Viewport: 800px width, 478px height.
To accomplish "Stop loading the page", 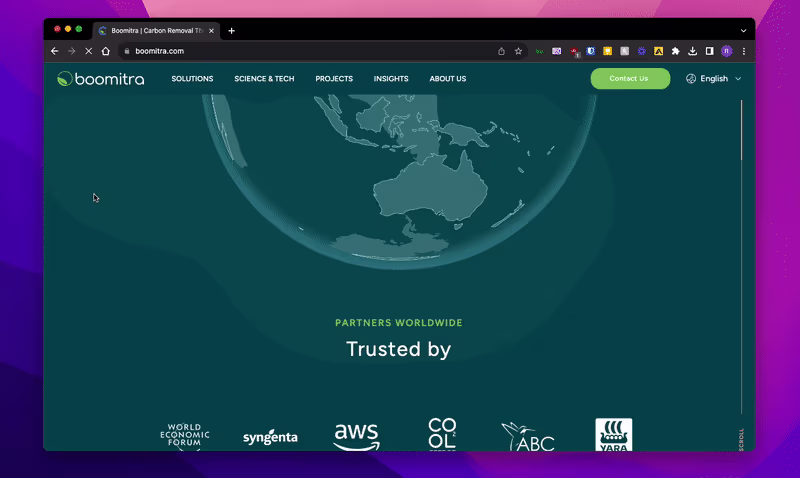I will (88, 51).
